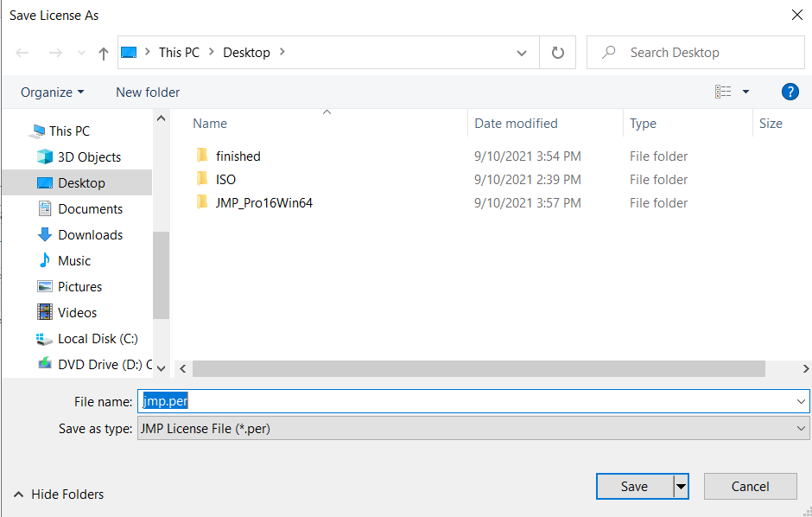
Task: Click date 9/10/2021 3:57 PM
Action: point(528,202)
